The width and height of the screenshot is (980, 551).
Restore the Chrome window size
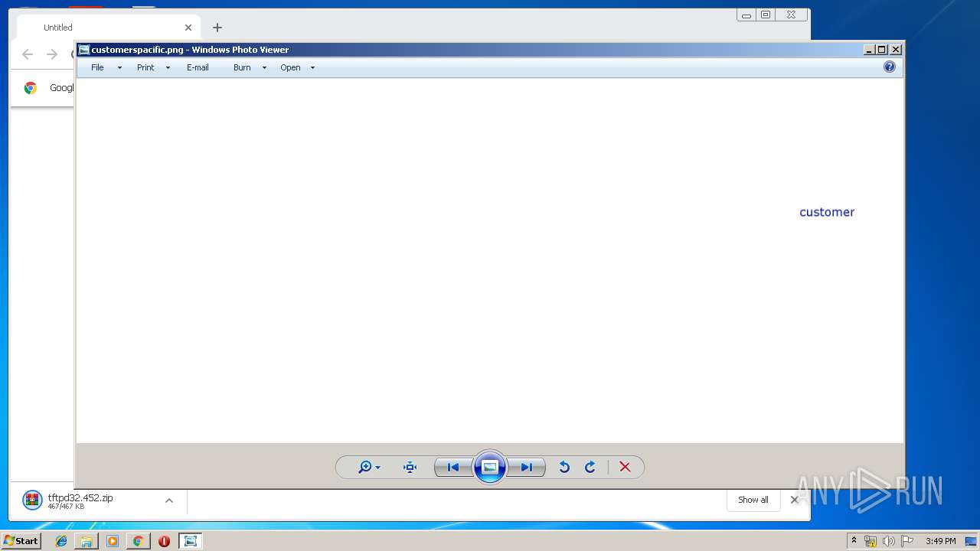tap(765, 15)
